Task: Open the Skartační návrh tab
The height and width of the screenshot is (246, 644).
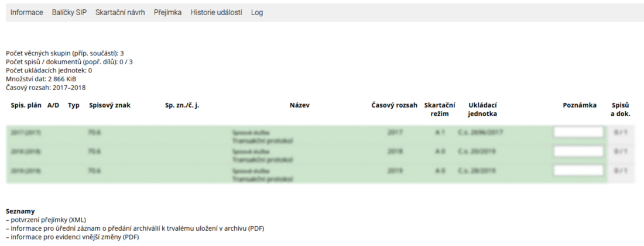Action: pyautogui.click(x=120, y=13)
